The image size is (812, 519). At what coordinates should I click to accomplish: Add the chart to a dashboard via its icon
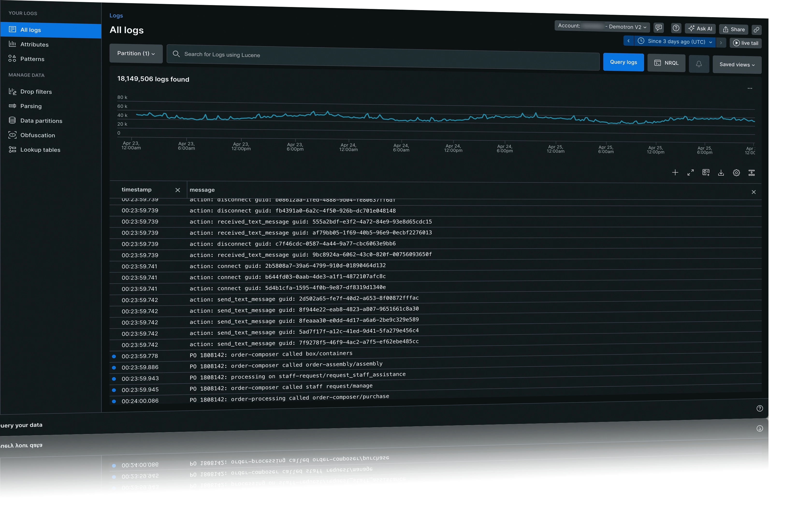706,172
